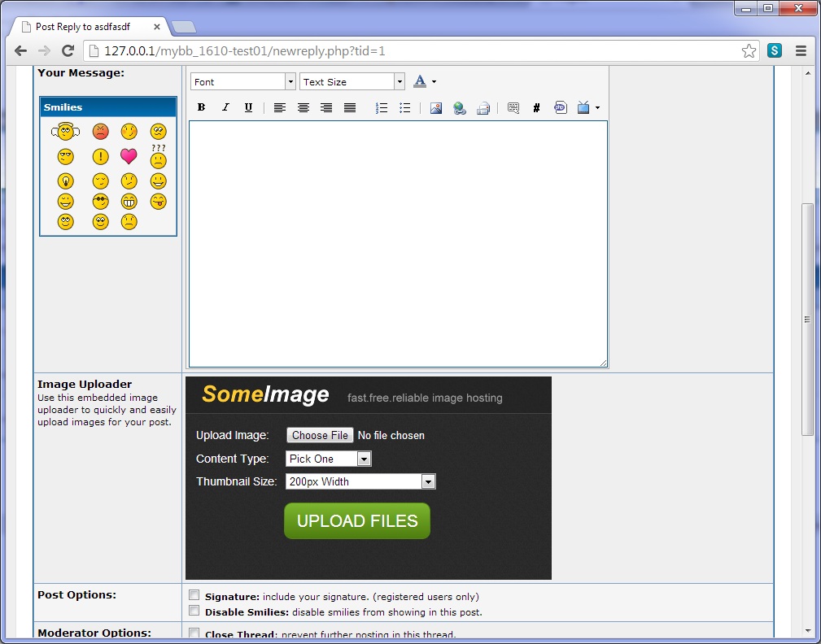821x644 pixels.
Task: Toggle bold formatting in the editor
Action: pos(202,107)
